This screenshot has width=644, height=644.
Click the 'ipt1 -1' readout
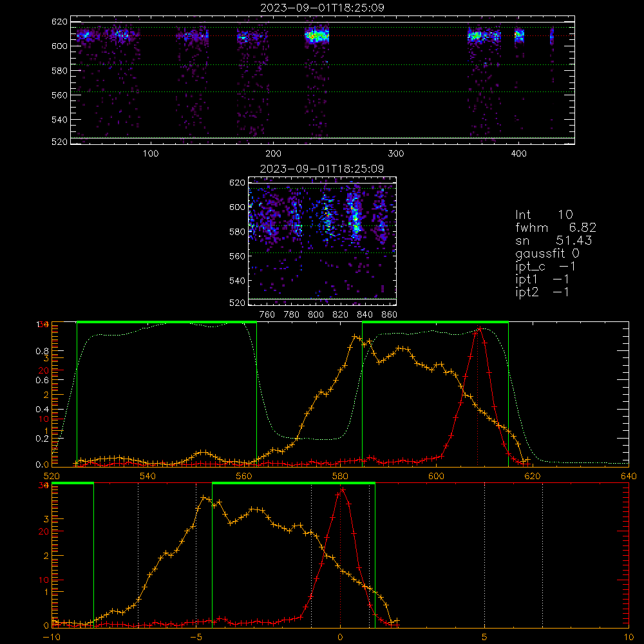542,279
